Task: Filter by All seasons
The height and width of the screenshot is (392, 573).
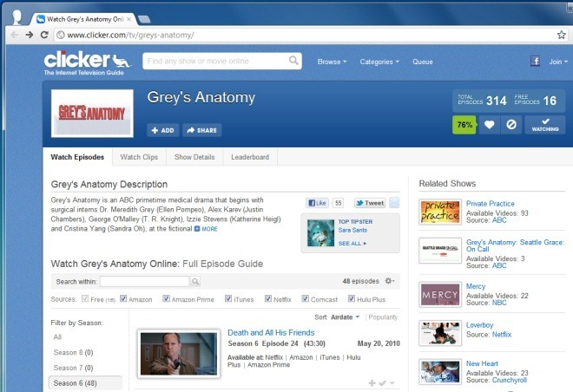Action: pos(58,336)
